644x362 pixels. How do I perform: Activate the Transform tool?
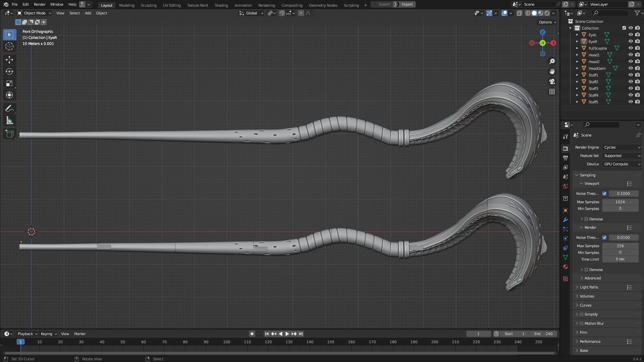pyautogui.click(x=9, y=95)
